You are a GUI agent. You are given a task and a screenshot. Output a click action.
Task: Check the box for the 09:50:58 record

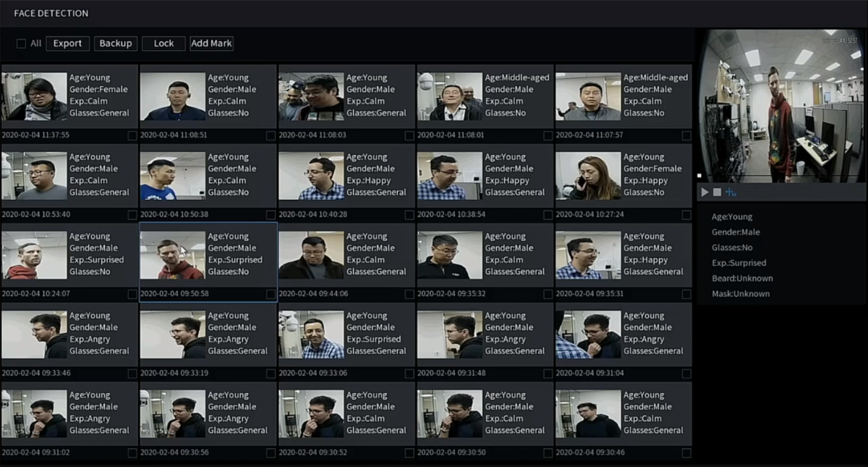click(271, 294)
